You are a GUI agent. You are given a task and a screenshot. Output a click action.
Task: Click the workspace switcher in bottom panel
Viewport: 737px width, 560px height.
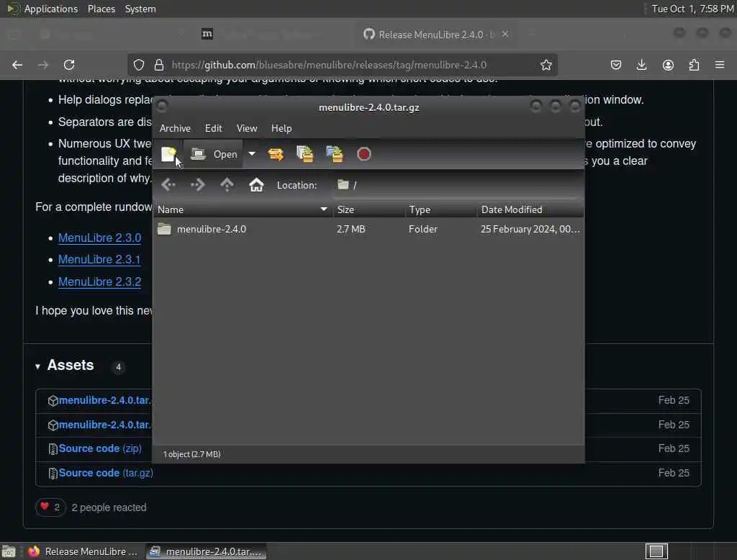(656, 551)
